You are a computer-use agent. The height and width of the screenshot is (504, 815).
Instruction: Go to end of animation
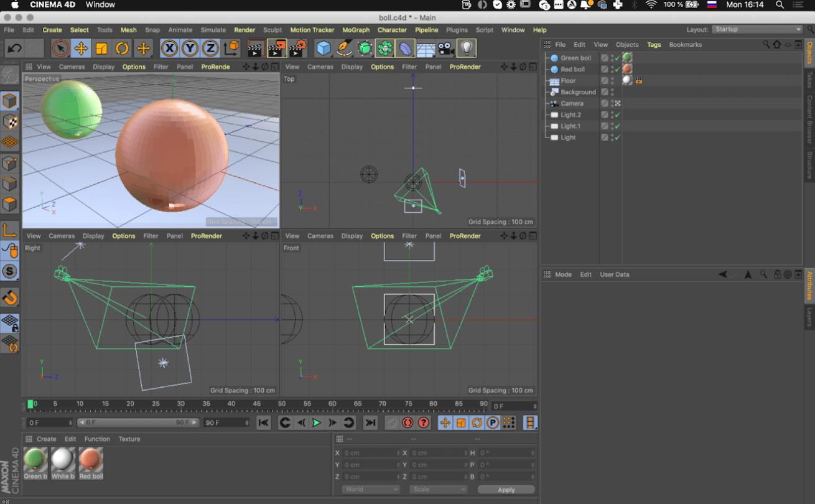pos(370,423)
